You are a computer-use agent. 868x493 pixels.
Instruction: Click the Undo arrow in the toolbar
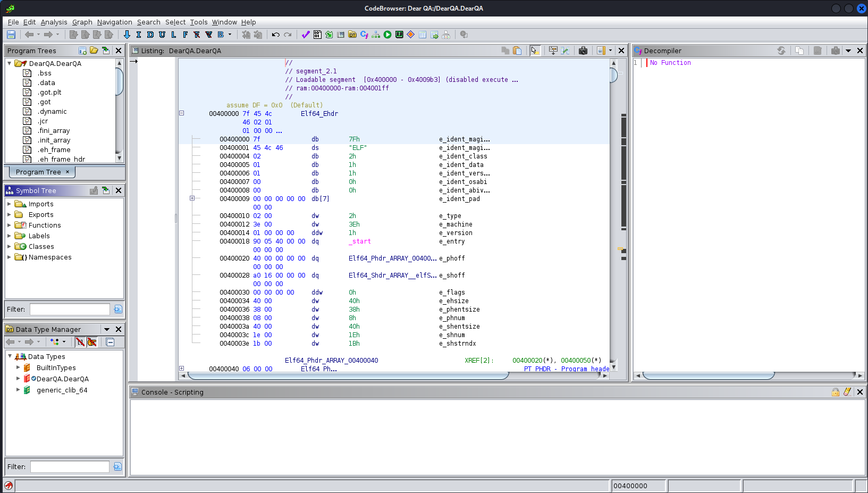tap(275, 35)
